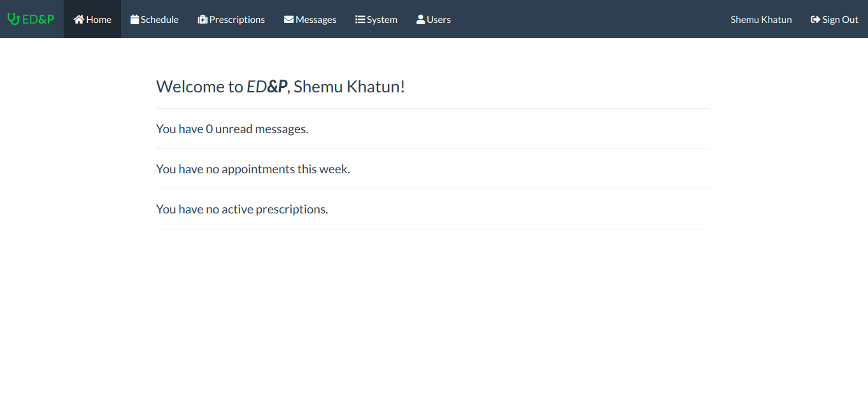The height and width of the screenshot is (402, 868).
Task: Click the Sign Out text link
Action: coord(840,20)
